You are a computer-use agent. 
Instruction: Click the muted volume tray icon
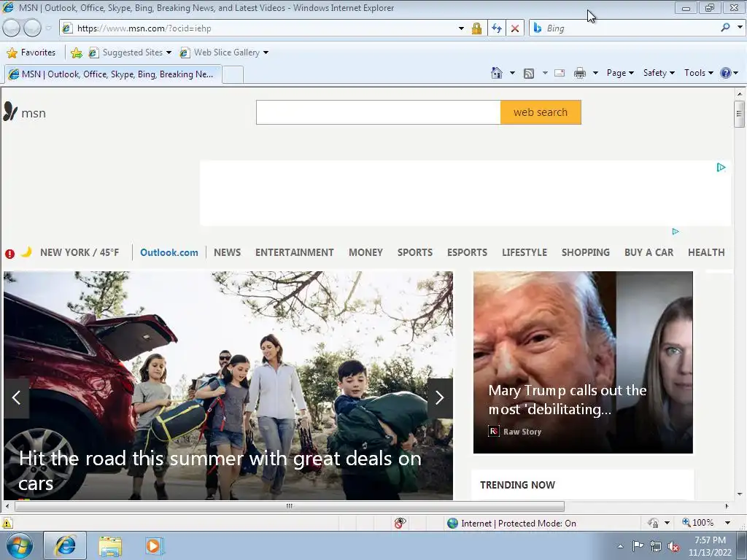click(x=673, y=547)
